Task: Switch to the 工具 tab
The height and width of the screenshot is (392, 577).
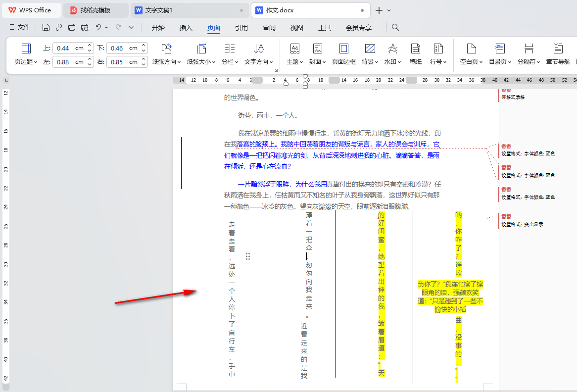Action: 325,28
